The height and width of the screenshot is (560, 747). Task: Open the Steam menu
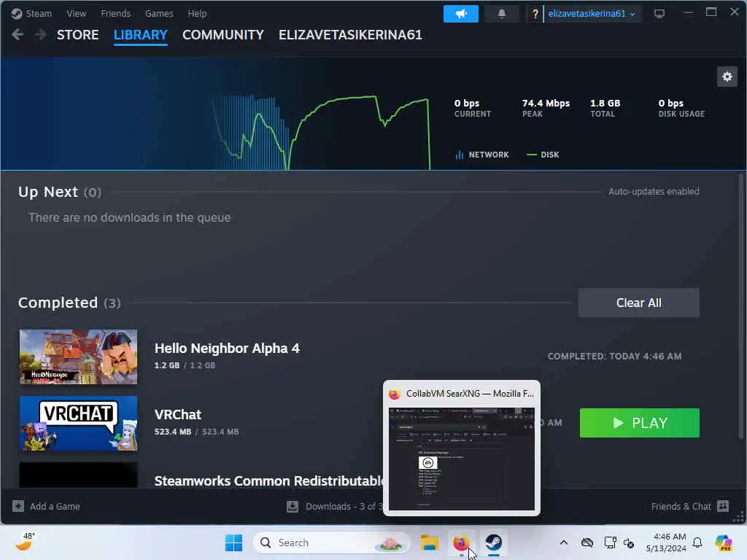point(31,13)
